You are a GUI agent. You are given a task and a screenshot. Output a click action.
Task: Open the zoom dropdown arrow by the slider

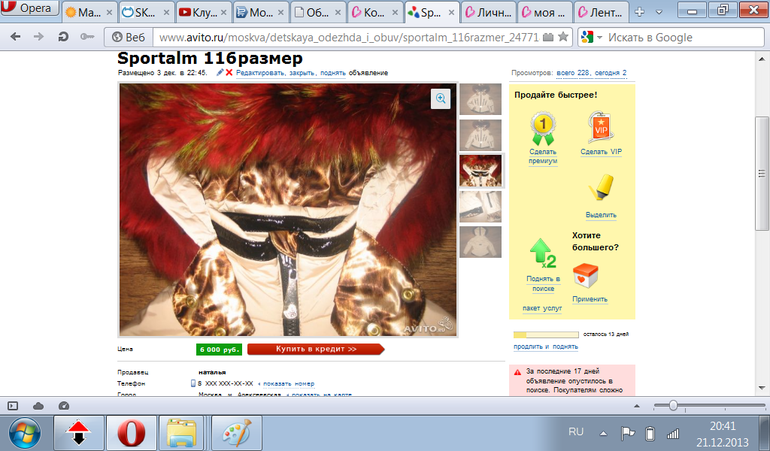636,406
